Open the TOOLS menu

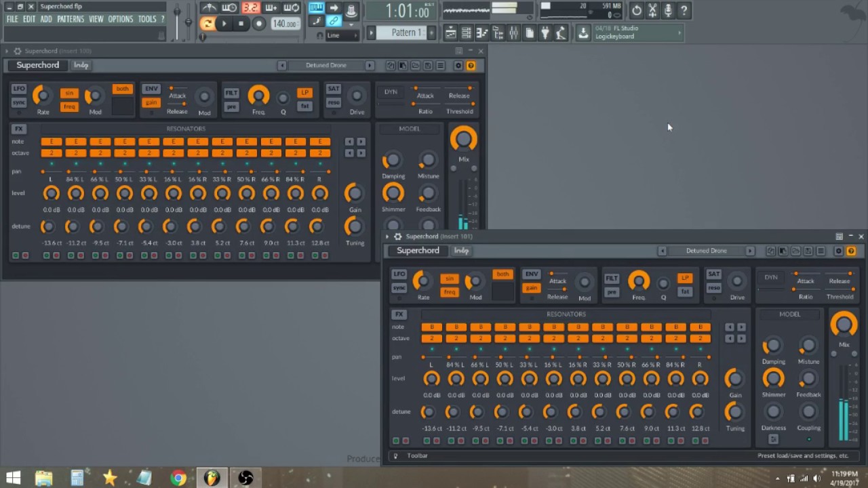[x=147, y=19]
